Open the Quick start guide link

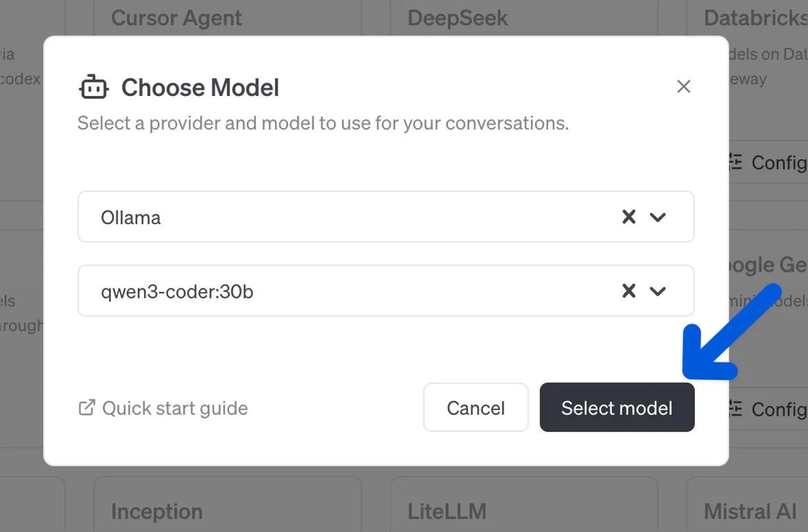(175, 408)
